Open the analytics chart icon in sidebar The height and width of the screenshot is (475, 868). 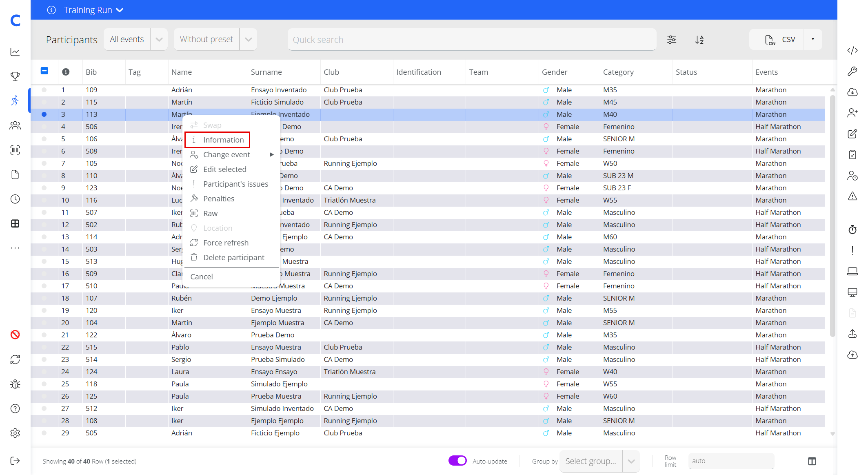[15, 52]
